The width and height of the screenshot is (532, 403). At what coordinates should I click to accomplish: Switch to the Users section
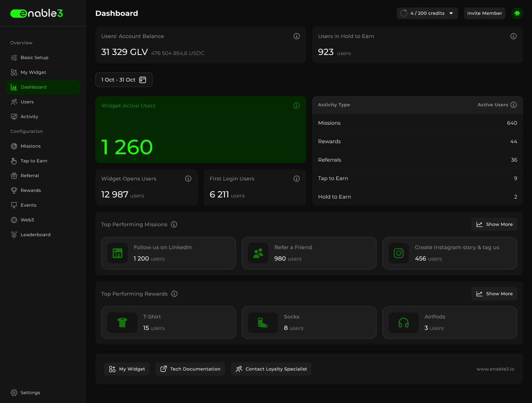(x=27, y=101)
